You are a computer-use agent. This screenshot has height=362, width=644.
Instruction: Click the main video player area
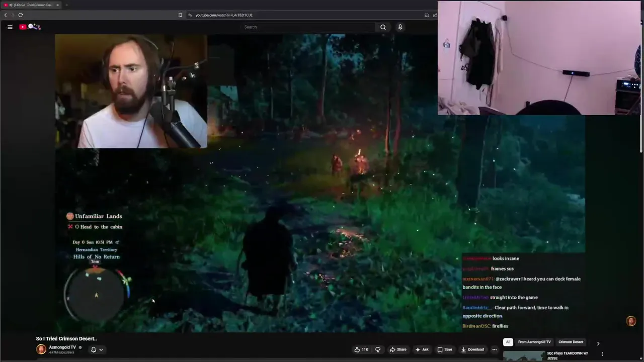(320, 183)
